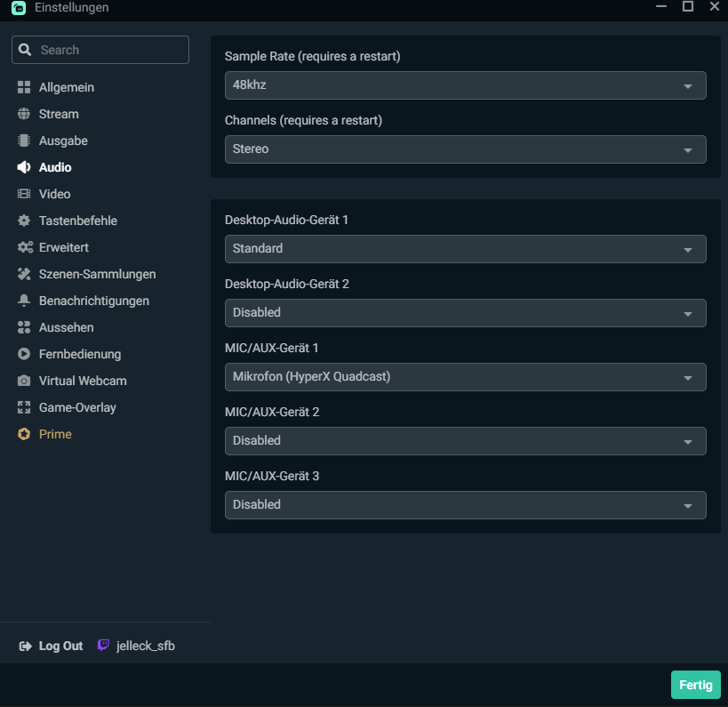The width and height of the screenshot is (728, 707).
Task: Expand the MIC/AUX-Gerät 3 dropdown
Action: (x=465, y=505)
